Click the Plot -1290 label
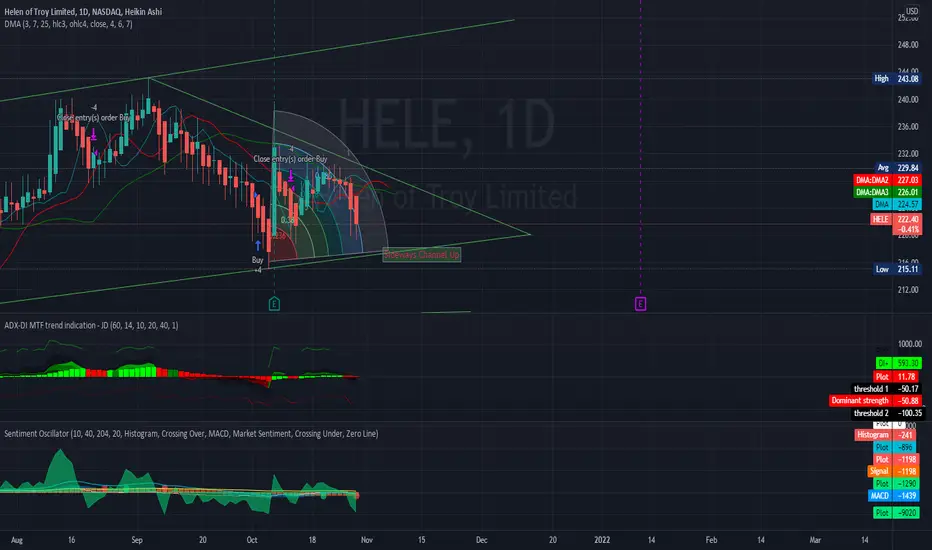 (896, 483)
